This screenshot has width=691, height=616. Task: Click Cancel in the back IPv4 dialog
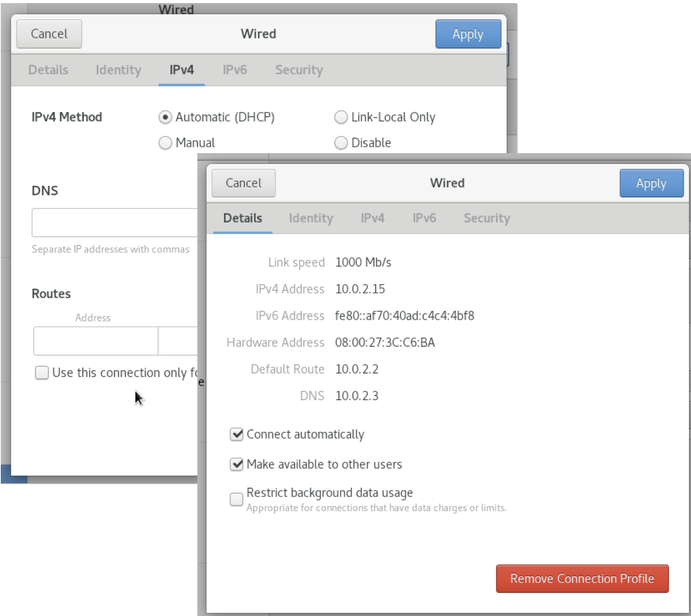point(49,34)
